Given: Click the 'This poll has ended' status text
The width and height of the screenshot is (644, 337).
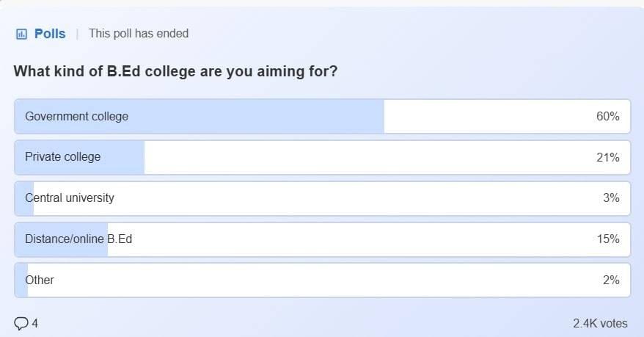Looking at the screenshot, I should pyautogui.click(x=139, y=34).
